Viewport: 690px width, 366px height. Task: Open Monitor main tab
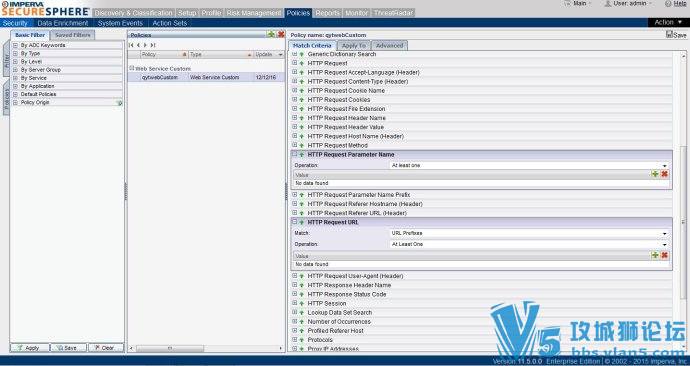pyautogui.click(x=356, y=13)
